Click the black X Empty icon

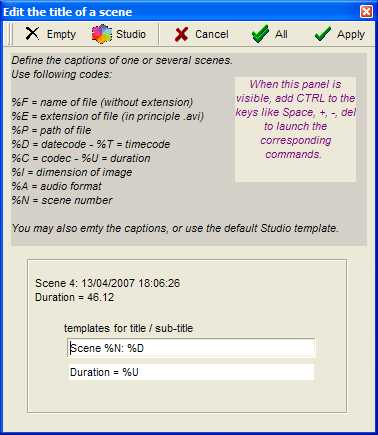(32, 34)
